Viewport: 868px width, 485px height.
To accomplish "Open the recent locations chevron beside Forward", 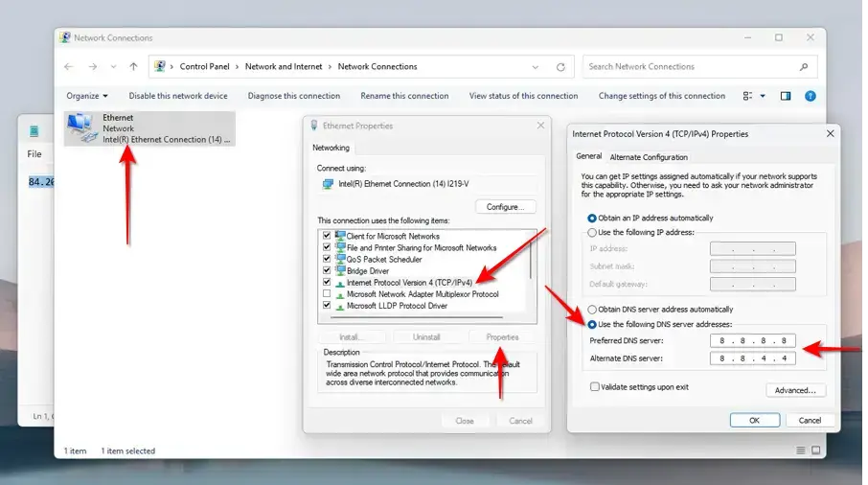I will pos(113,66).
